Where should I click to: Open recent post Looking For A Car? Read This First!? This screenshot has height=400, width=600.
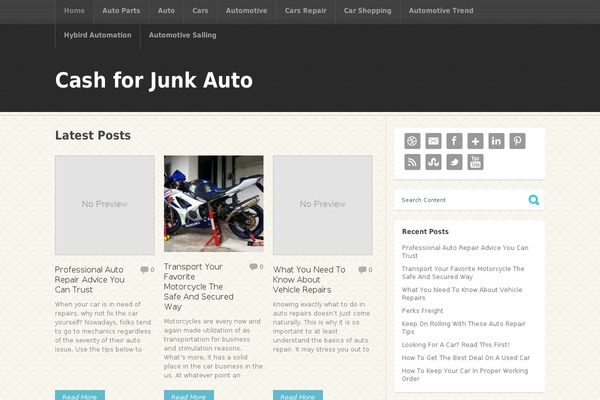click(x=455, y=344)
